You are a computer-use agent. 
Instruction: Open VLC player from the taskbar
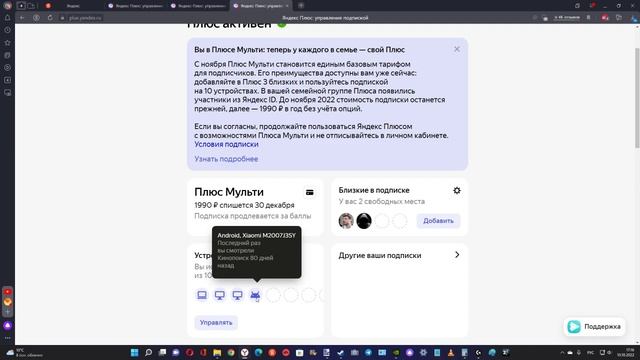(451, 352)
